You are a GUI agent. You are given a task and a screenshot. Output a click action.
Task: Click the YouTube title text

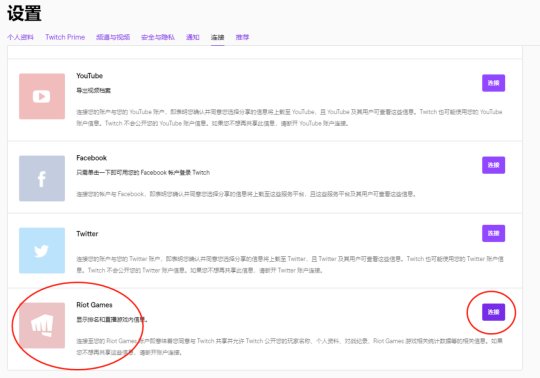90,76
